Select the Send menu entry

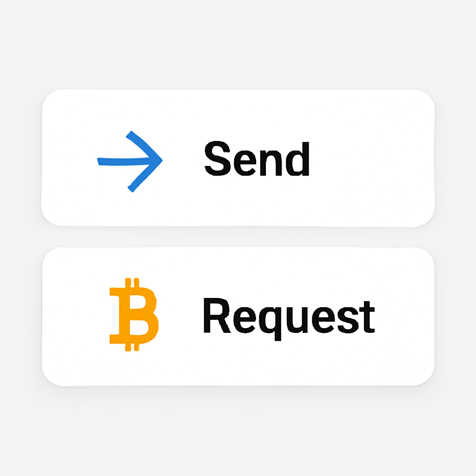[x=238, y=158]
